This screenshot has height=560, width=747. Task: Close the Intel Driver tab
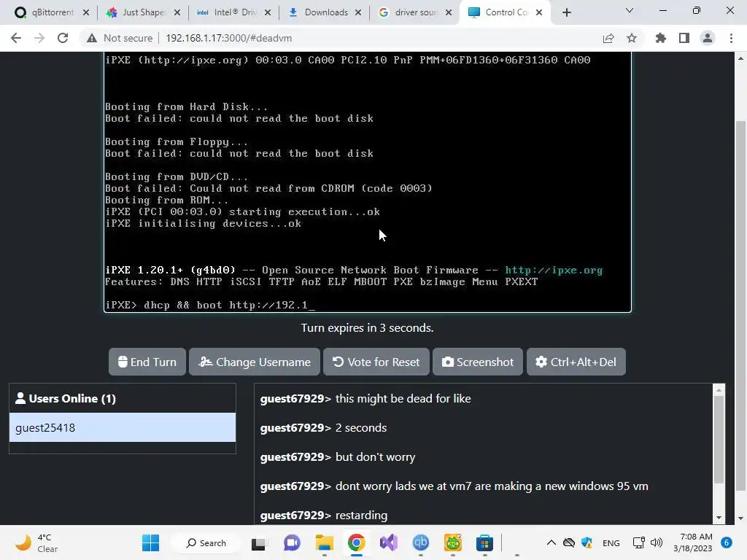[268, 12]
